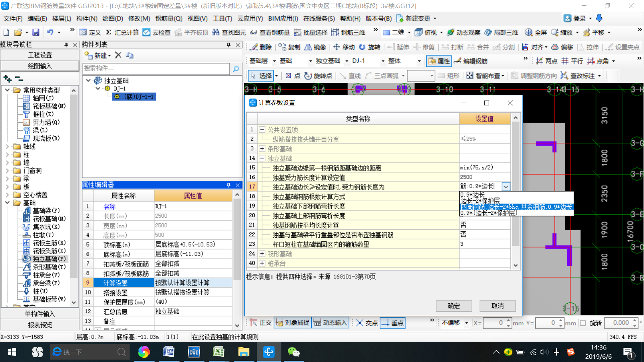Toggle the 选择 select mode button
644x362 pixels.
(261, 76)
